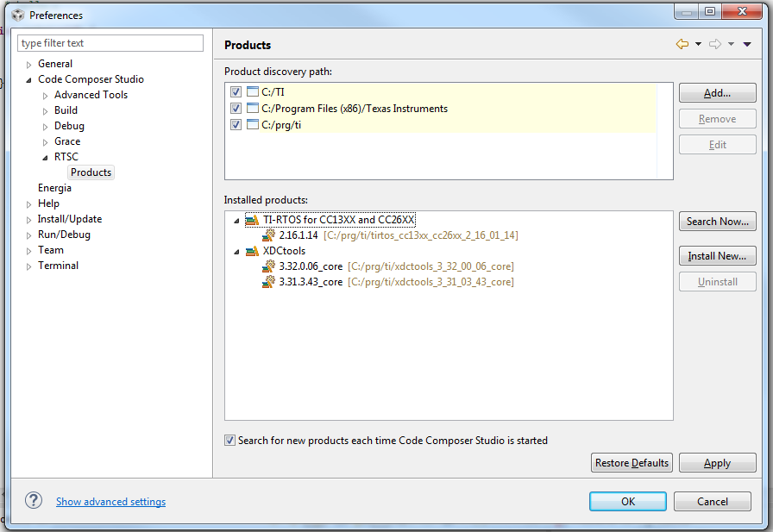Click the Preferences window title icon
Viewport: 773px width, 532px height.
pyautogui.click(x=18, y=16)
